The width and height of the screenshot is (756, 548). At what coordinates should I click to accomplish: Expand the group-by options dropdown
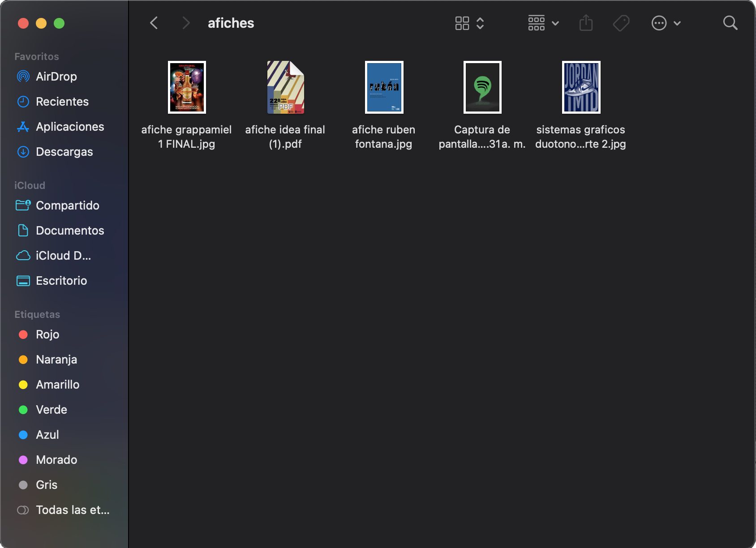coord(543,23)
